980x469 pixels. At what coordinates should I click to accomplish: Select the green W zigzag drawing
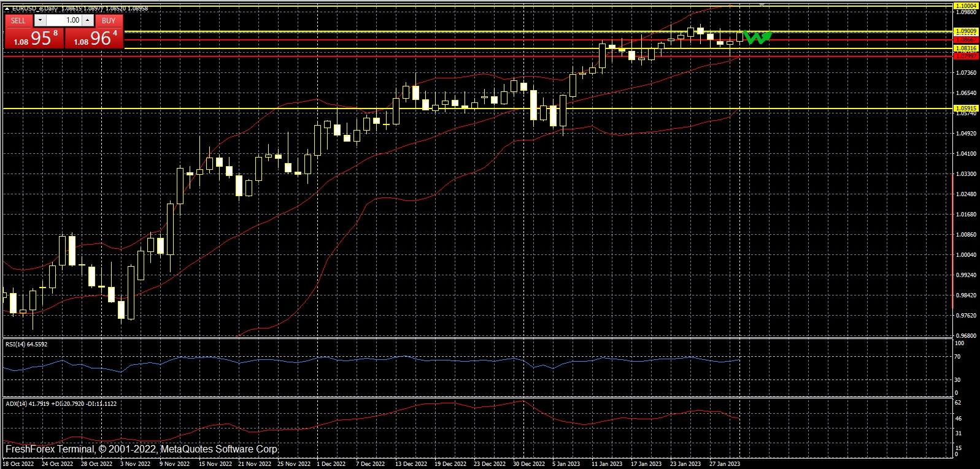click(757, 38)
